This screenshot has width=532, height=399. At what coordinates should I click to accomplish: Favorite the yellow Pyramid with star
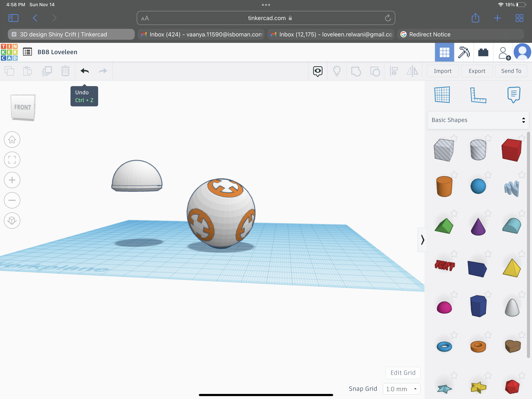coord(521,254)
